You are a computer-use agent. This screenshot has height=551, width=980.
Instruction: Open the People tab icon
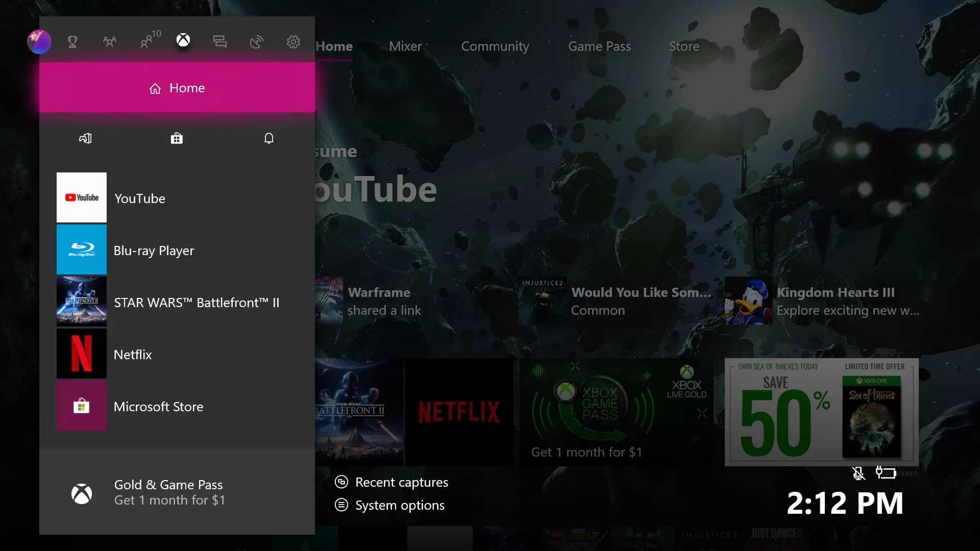pyautogui.click(x=109, y=42)
